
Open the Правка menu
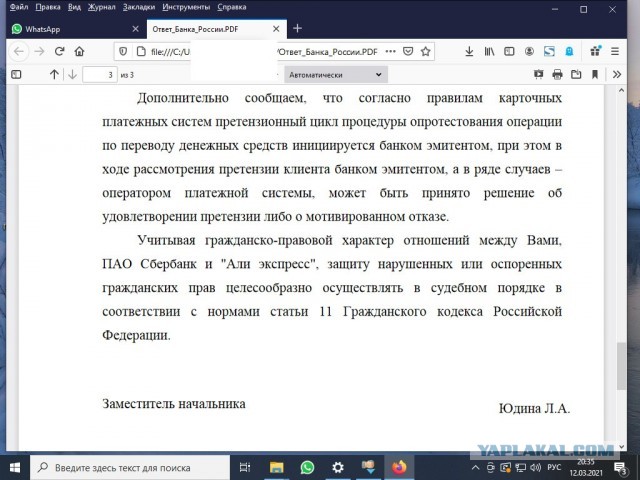pyautogui.click(x=48, y=7)
